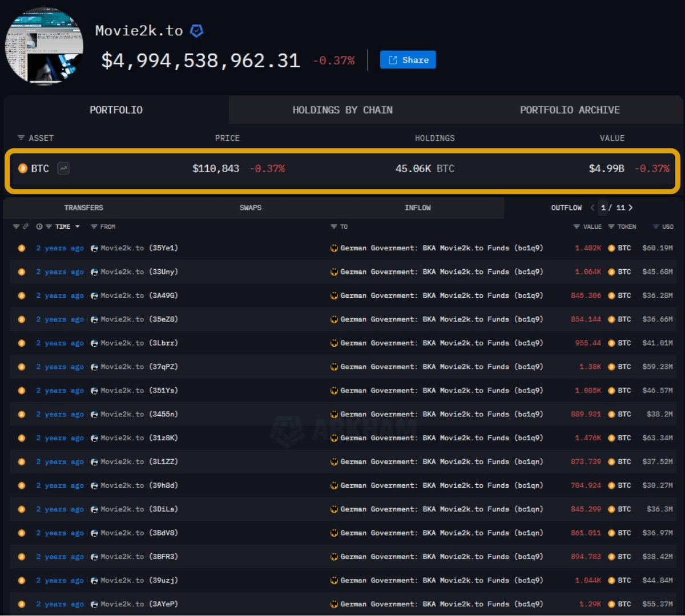Click the BTC token icon in the 3DiLs row
The height and width of the screenshot is (616, 685).
611,509
